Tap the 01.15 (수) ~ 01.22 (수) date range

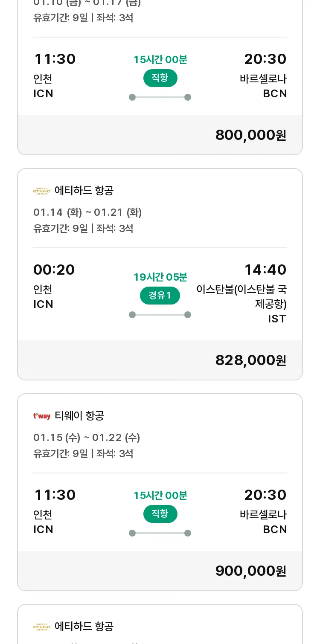click(87, 438)
